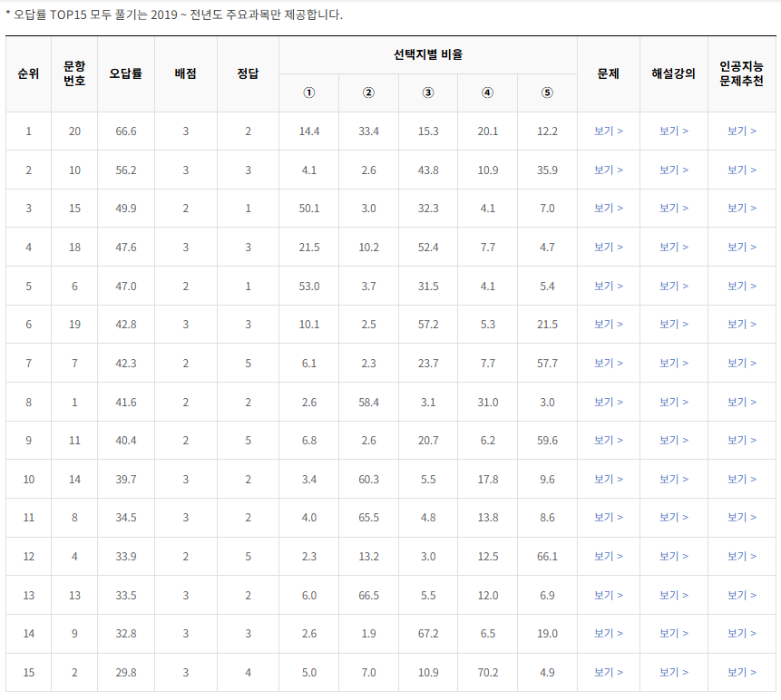This screenshot has width=781, height=700.
Task: Open the 문제 view link for rank 1
Action: 606,131
